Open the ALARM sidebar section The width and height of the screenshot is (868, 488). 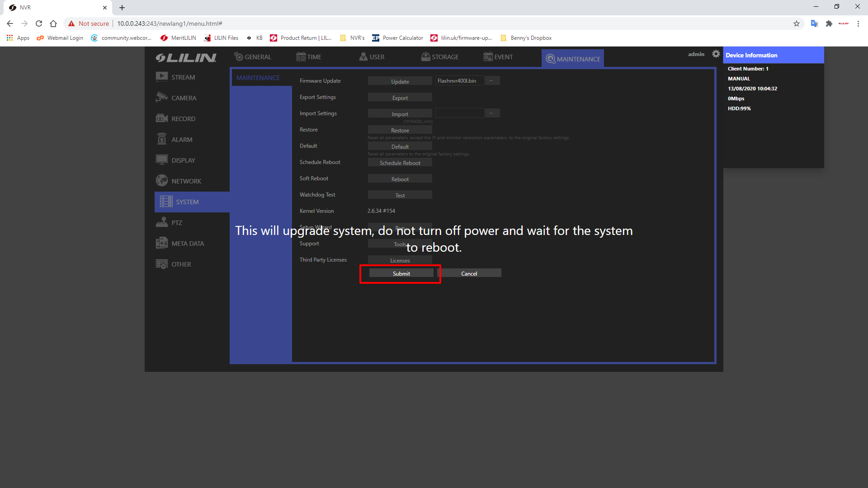(x=181, y=140)
